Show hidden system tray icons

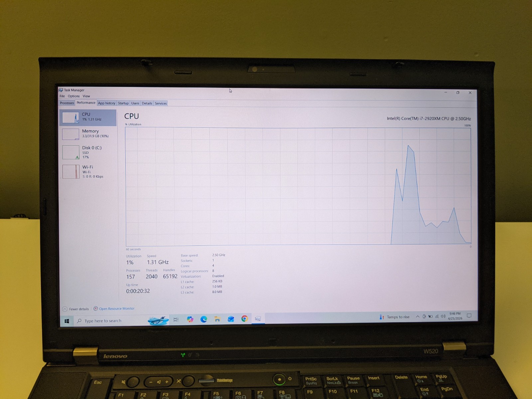[x=418, y=317]
